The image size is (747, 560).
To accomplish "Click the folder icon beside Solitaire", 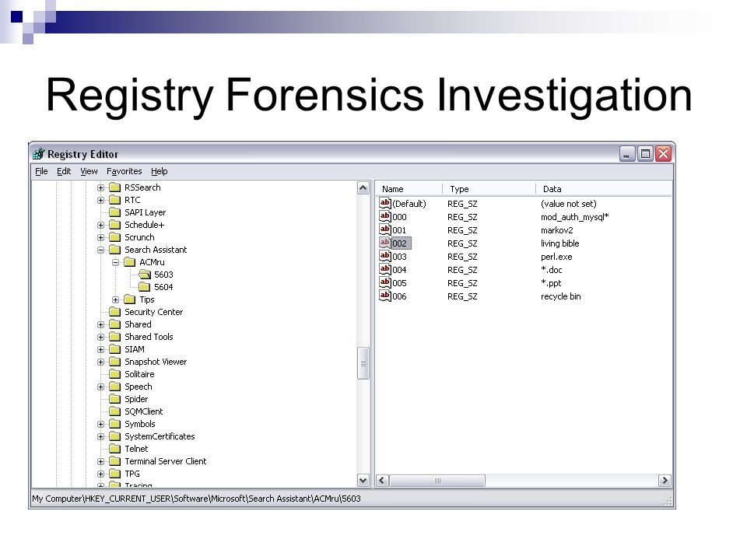I will (x=115, y=374).
